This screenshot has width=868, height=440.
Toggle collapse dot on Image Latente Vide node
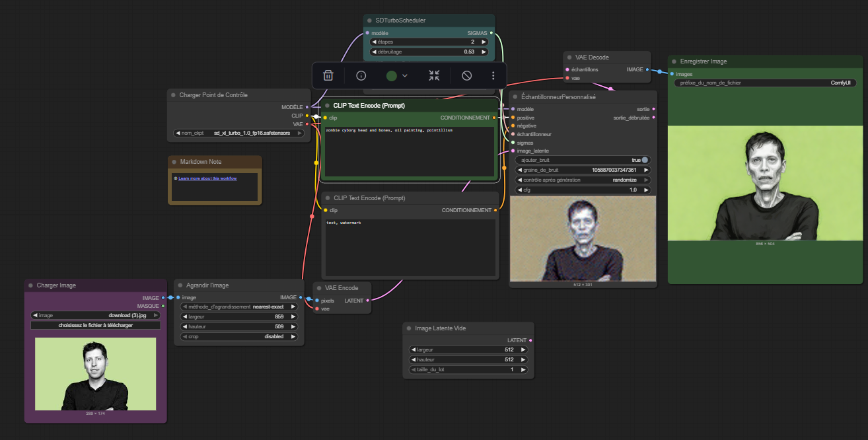[409, 328]
